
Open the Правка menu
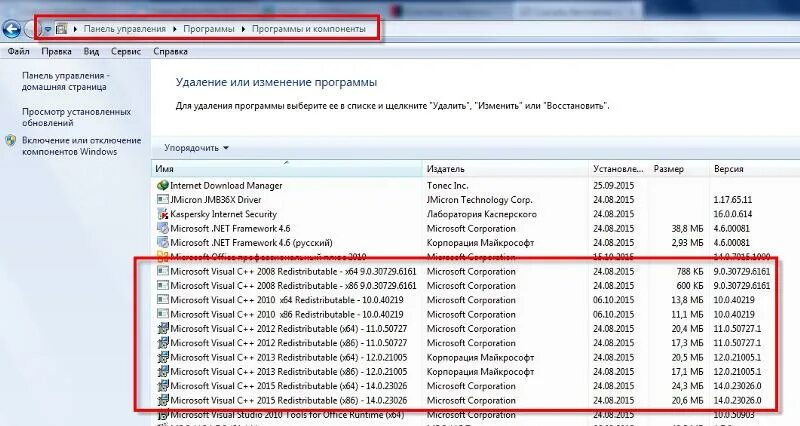coord(56,52)
